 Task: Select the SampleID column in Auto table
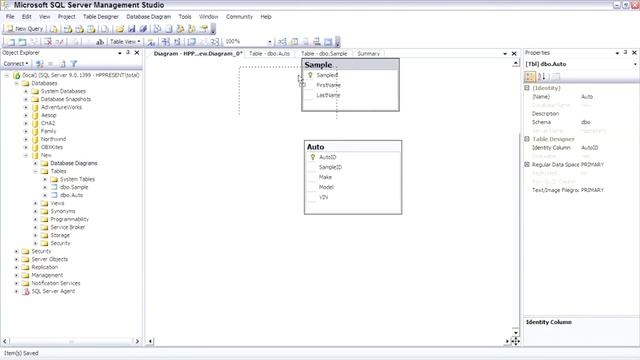click(x=330, y=167)
